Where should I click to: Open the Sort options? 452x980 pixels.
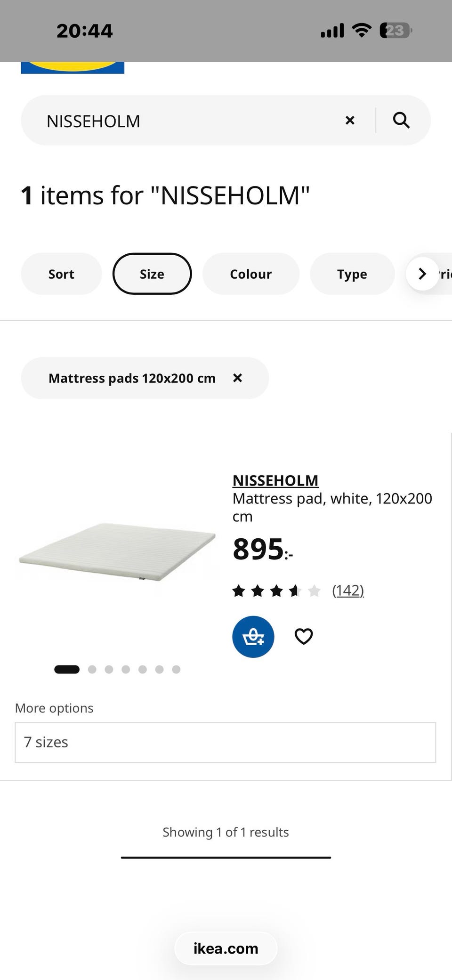click(61, 274)
